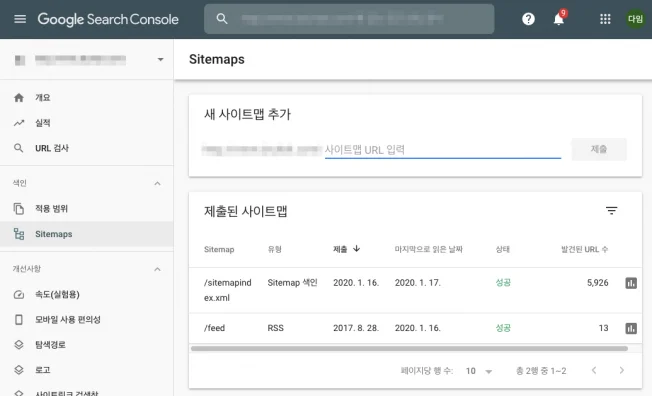Click the trend icon beside 실적

click(x=19, y=123)
